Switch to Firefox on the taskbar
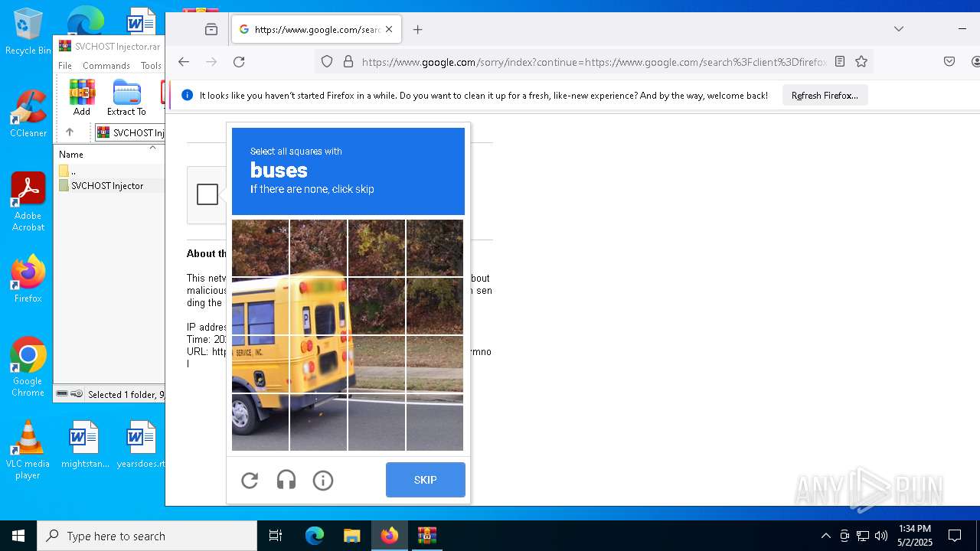 [x=389, y=536]
